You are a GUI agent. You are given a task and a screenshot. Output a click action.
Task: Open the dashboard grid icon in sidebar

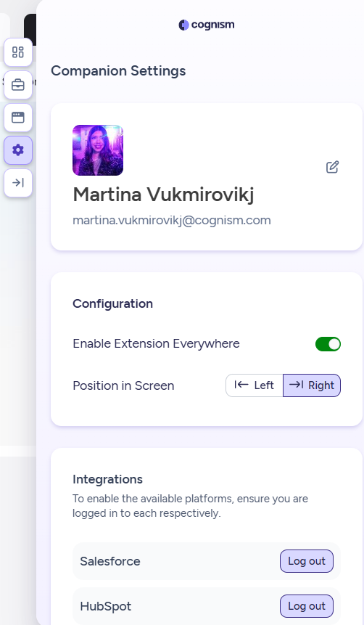pyautogui.click(x=18, y=52)
